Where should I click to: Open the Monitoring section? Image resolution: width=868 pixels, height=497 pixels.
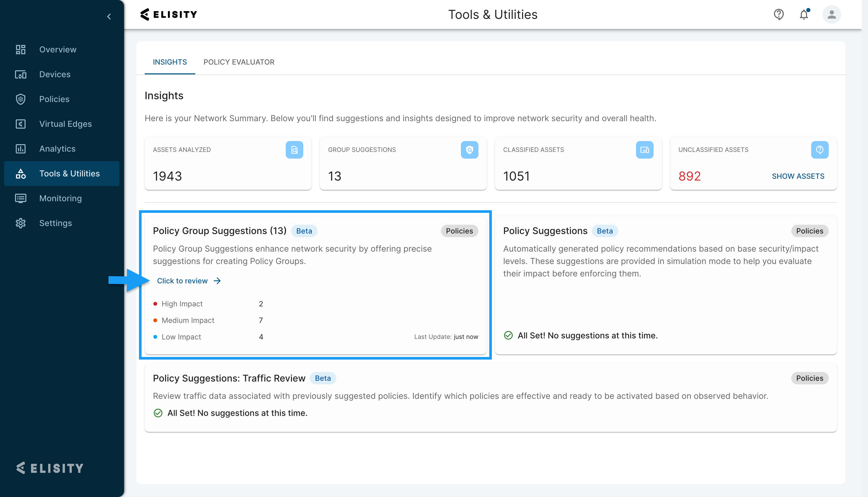[x=61, y=198]
